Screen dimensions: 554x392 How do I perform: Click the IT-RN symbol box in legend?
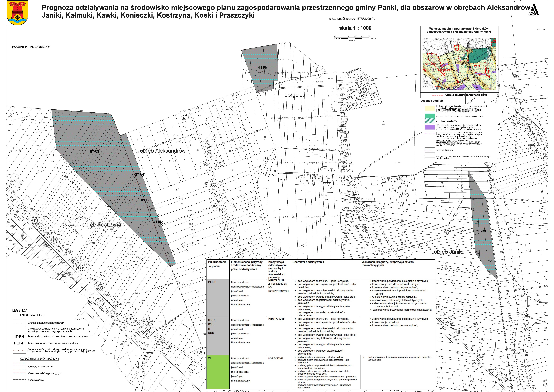pos(19,337)
